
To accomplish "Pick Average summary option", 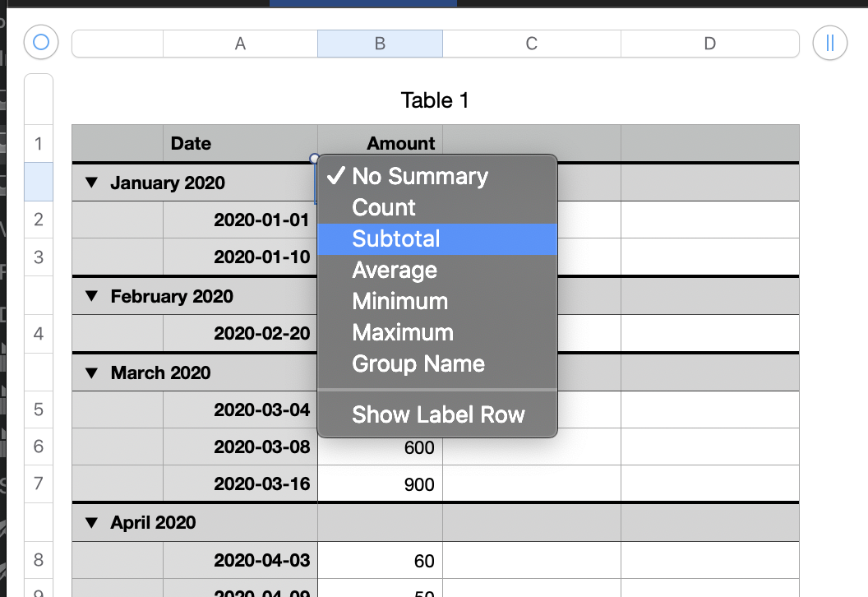I will tap(395, 271).
